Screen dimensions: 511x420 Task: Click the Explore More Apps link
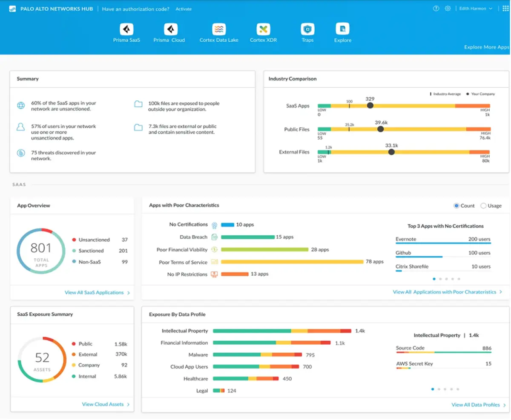pyautogui.click(x=487, y=47)
